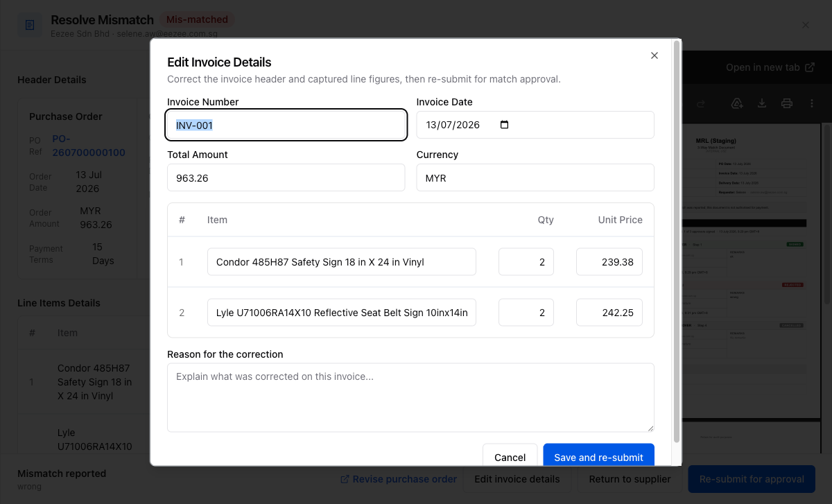Viewport: 832px width, 504px height.
Task: Edit the Lyle U71006RA14X10 item name field
Action: coord(342,313)
